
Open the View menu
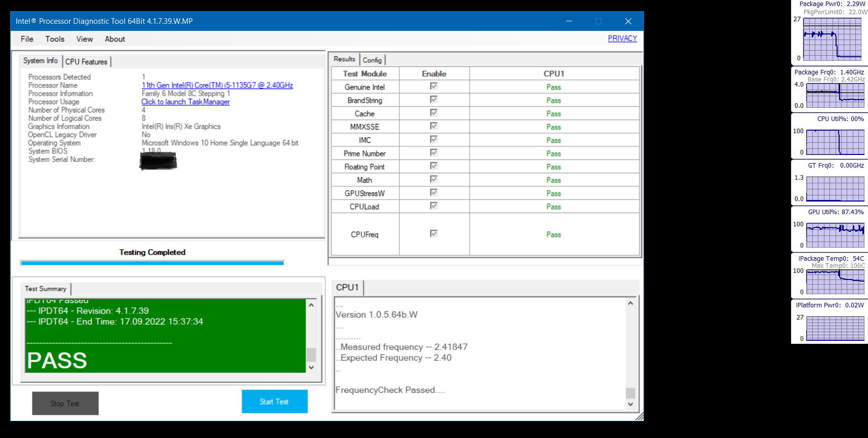(x=85, y=39)
